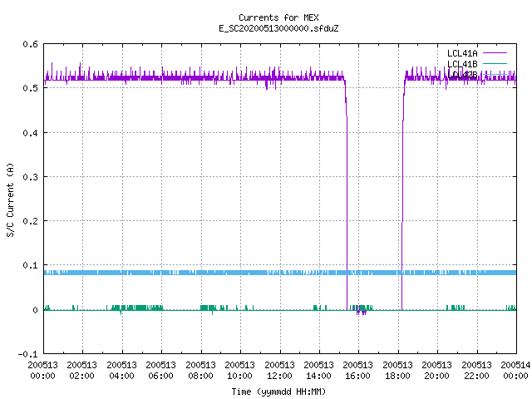Click the y-axis tick value 0.4
Image resolution: width=532 pixels, height=399 pixels.
pyautogui.click(x=30, y=133)
